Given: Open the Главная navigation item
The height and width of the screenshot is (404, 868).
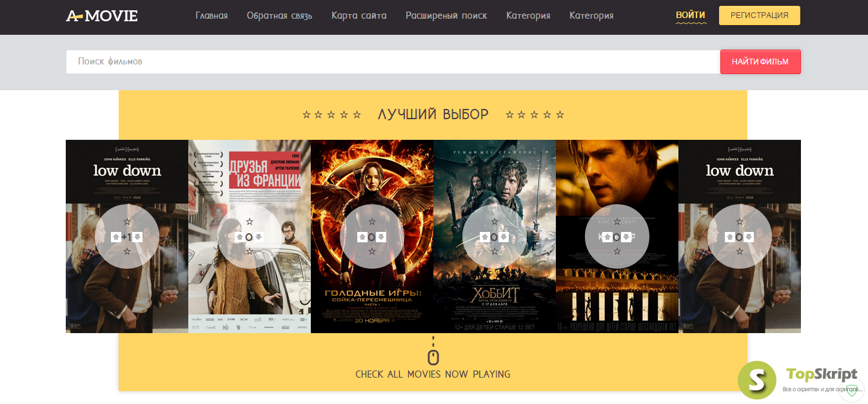Looking at the screenshot, I should point(212,15).
